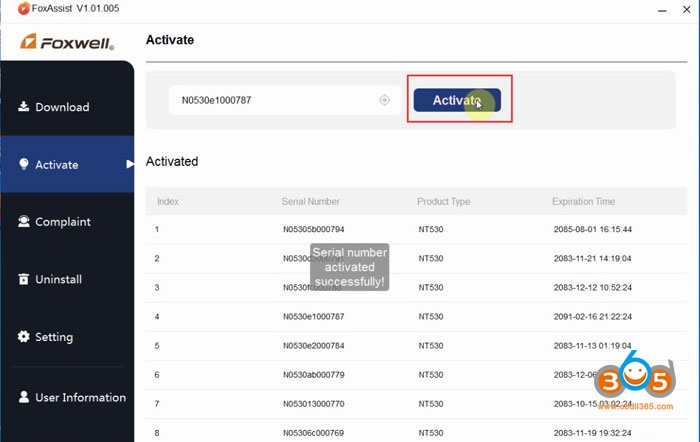Viewport: 700px width, 442px height.
Task: Click the Setting gear icon in the sidebar
Action: click(x=23, y=336)
